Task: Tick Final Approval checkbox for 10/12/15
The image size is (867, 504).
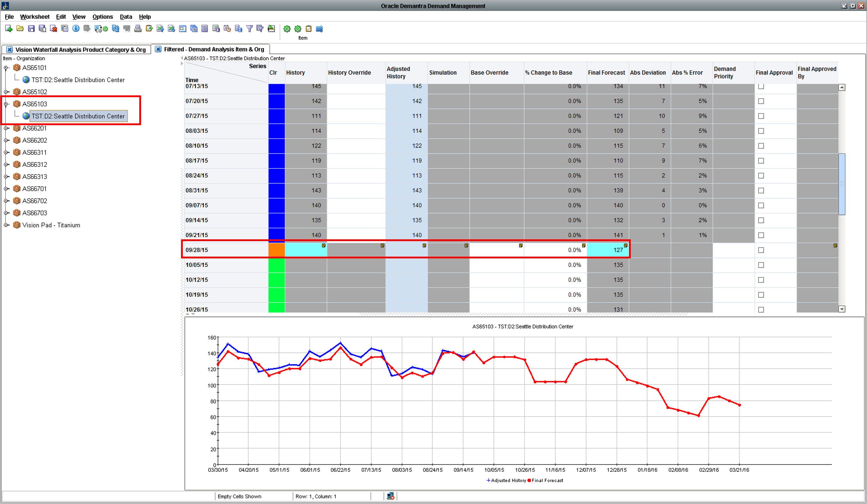Action: coord(761,280)
